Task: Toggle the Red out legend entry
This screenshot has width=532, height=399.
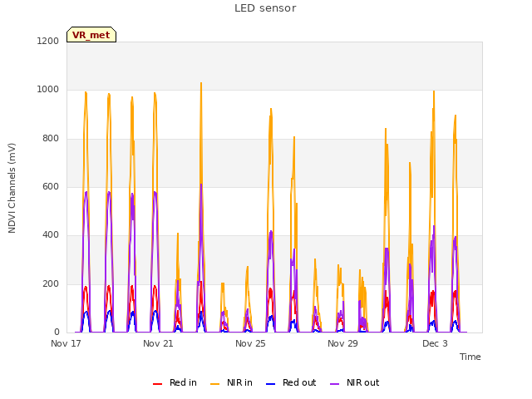Action: pyautogui.click(x=291, y=382)
